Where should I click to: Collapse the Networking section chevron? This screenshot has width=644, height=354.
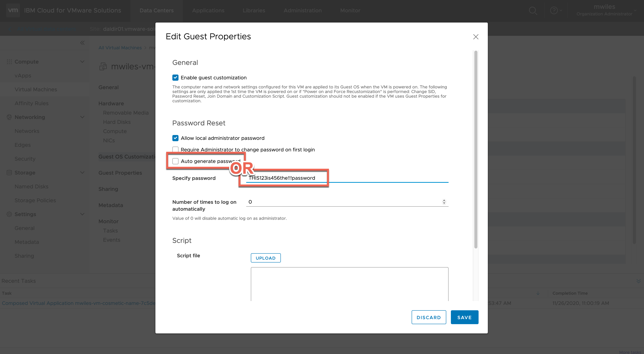click(82, 117)
